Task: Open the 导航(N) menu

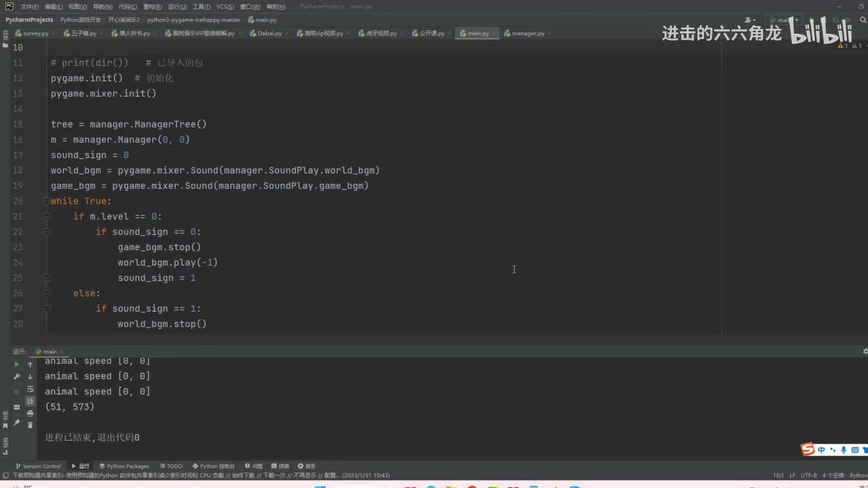Action: pyautogui.click(x=102, y=7)
